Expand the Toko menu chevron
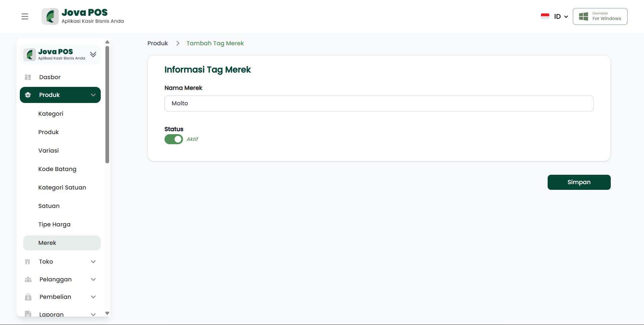This screenshot has width=644, height=325. [x=93, y=262]
